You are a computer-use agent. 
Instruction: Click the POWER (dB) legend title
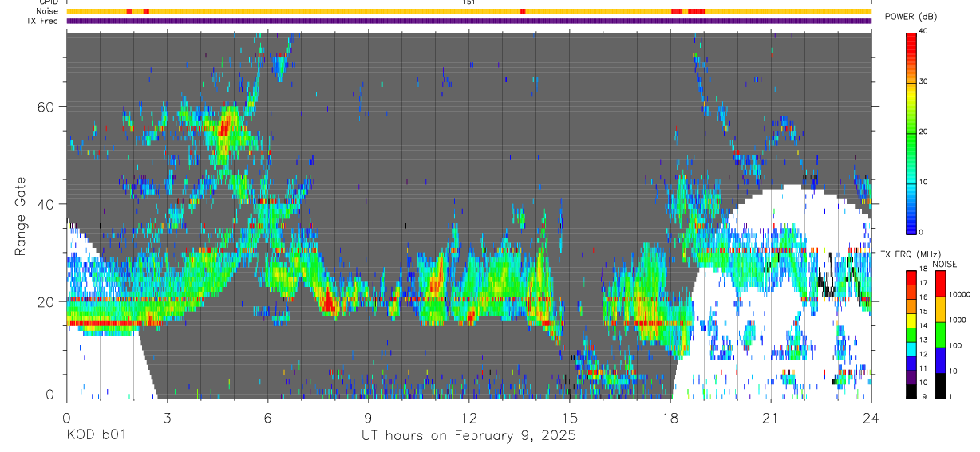point(911,17)
